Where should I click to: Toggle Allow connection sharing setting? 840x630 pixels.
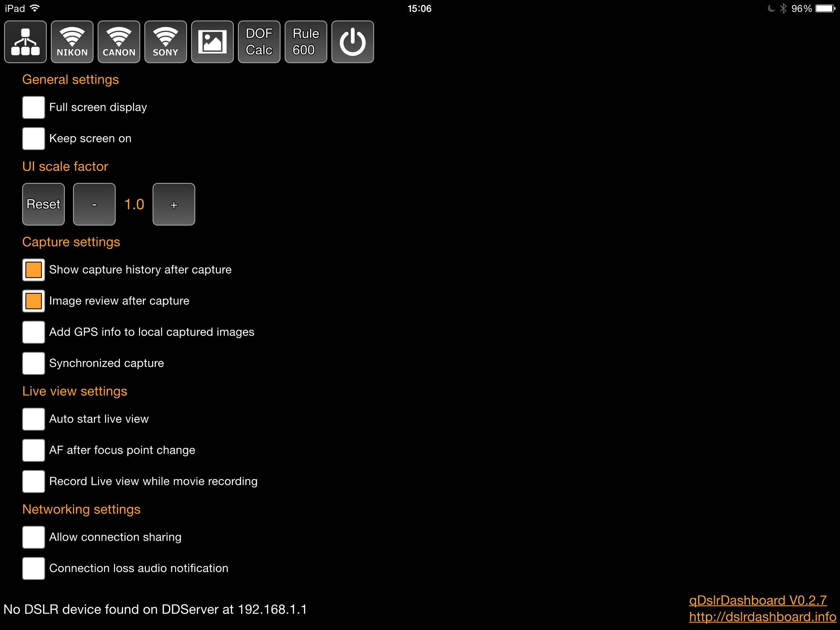pyautogui.click(x=34, y=537)
